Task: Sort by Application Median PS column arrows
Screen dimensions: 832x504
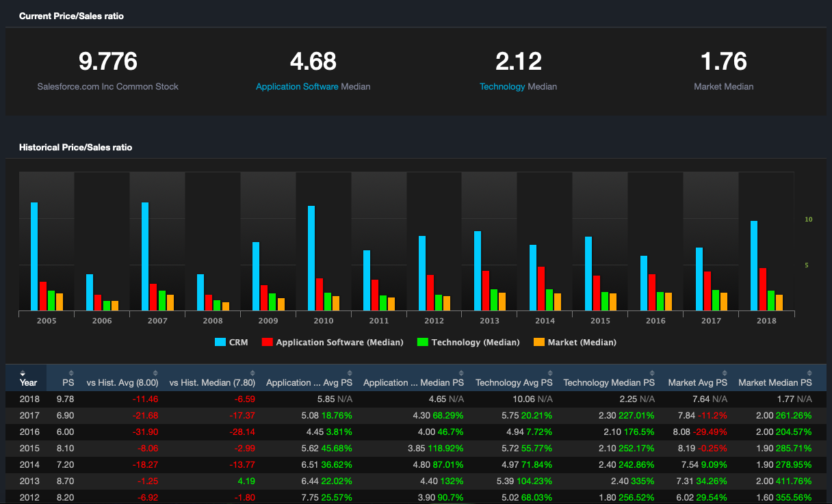Action: pos(461,373)
